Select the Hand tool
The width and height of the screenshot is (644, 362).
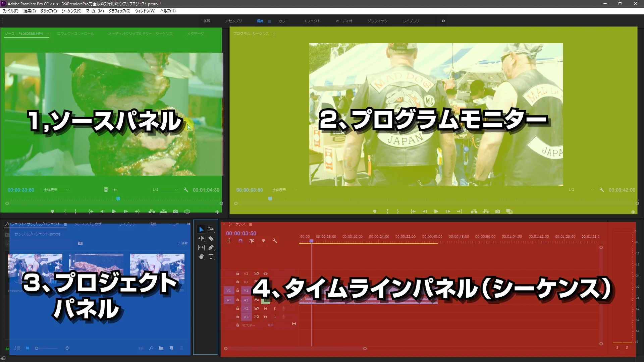pos(201,257)
